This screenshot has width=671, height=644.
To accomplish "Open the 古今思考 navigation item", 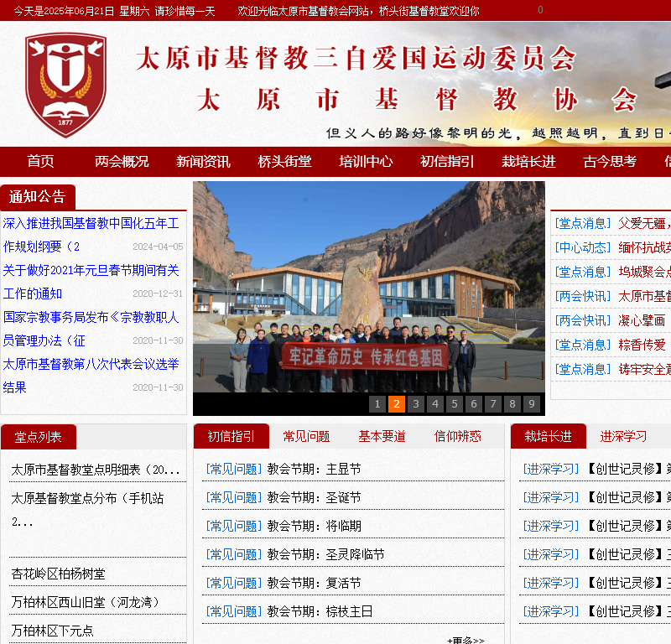I will pyautogui.click(x=610, y=162).
